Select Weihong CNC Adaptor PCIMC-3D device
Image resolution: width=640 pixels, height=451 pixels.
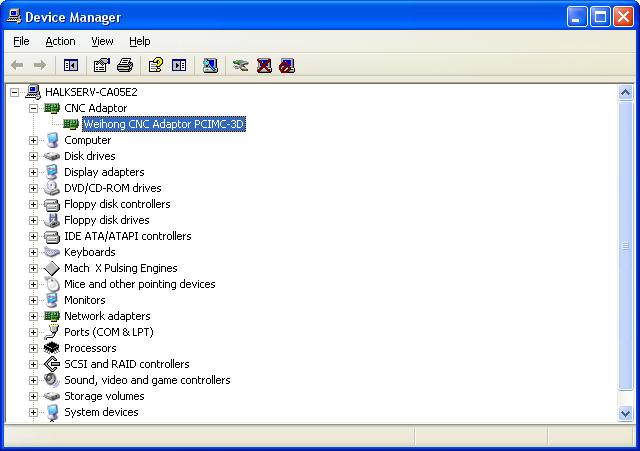click(x=163, y=124)
